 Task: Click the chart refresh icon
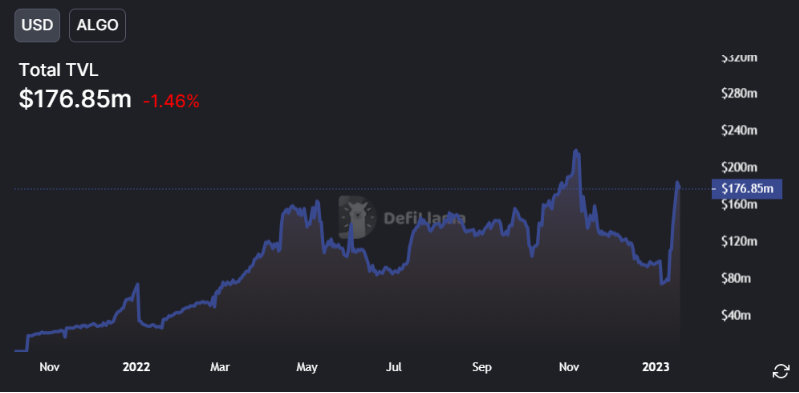[781, 371]
